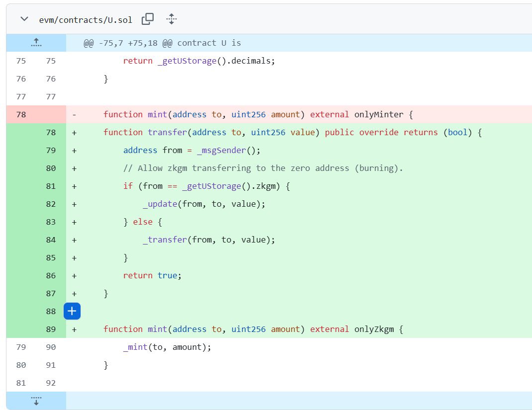
Task: Expand all lines of the file diff
Action: tap(172, 19)
